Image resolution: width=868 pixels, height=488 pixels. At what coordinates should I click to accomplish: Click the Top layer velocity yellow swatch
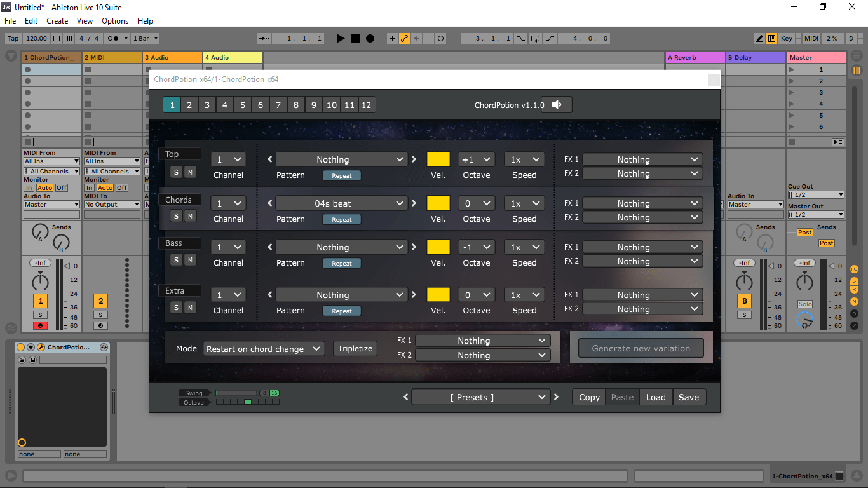coord(438,159)
